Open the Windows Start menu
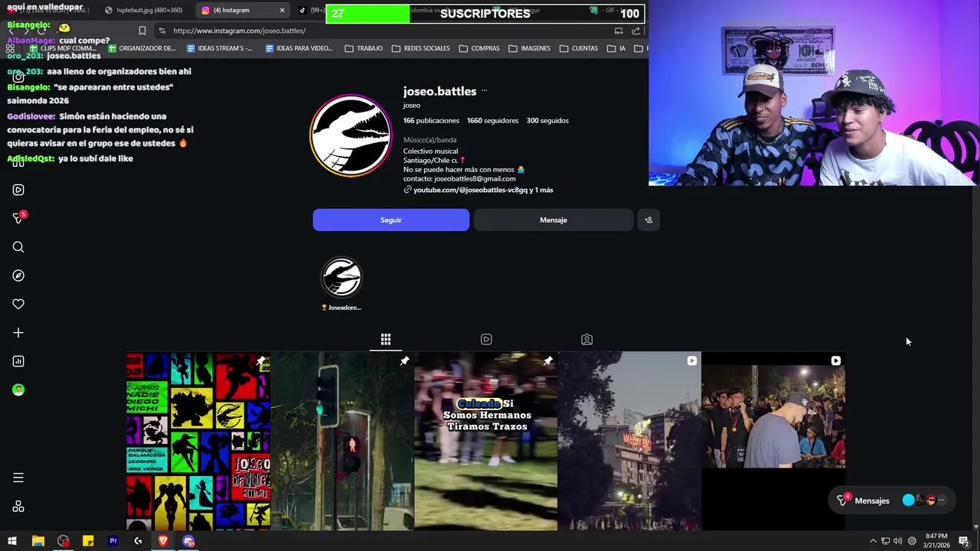This screenshot has width=980, height=551. [12, 541]
